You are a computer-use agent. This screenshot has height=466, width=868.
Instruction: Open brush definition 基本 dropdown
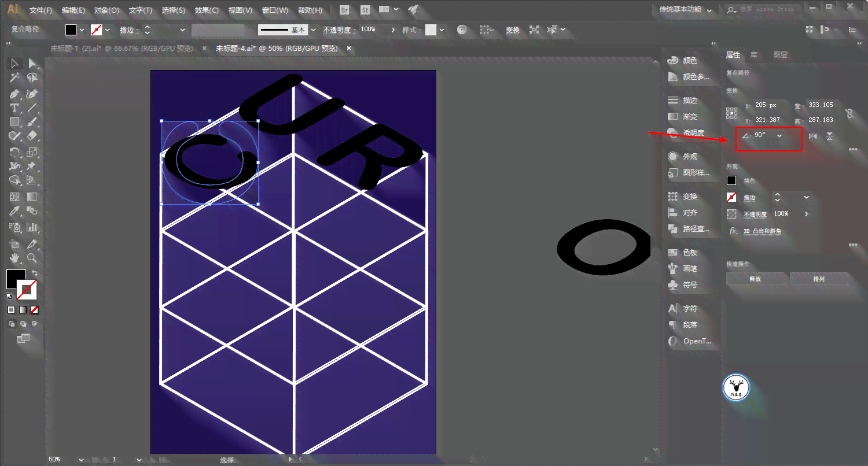point(314,30)
